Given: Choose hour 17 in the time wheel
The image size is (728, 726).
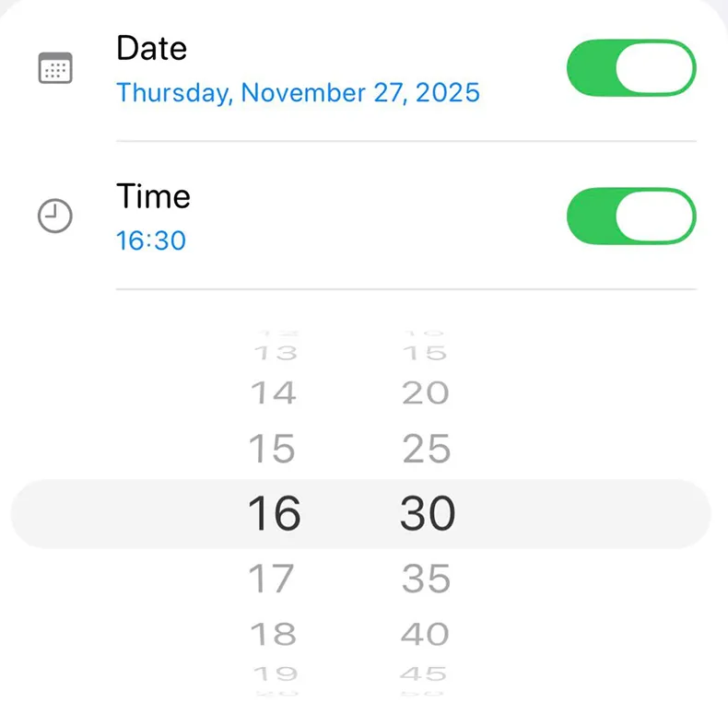Looking at the screenshot, I should click(273, 580).
